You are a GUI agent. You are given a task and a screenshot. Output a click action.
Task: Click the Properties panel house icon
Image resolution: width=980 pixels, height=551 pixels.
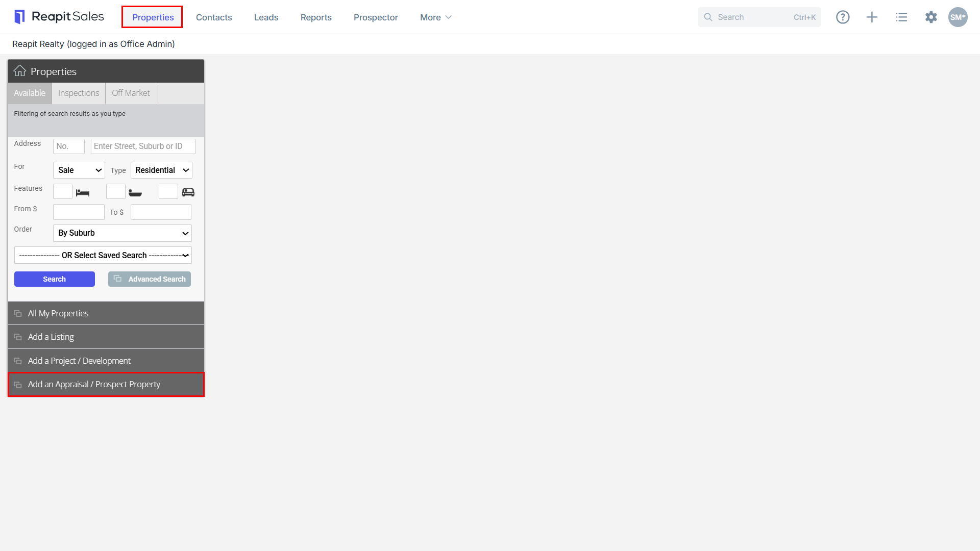pos(20,71)
